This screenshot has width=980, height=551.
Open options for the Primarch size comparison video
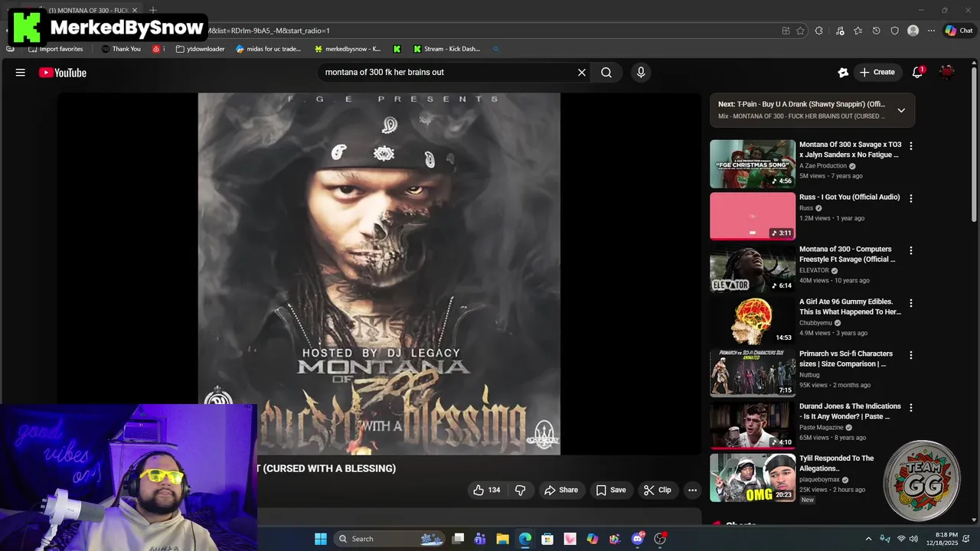pyautogui.click(x=911, y=355)
